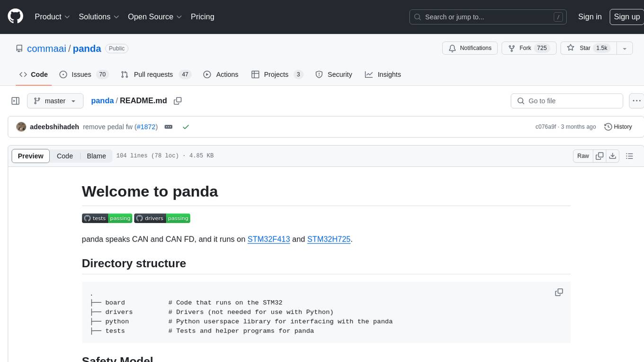This screenshot has height=362, width=644.
Task: Sign in to GitHub
Action: click(x=590, y=17)
